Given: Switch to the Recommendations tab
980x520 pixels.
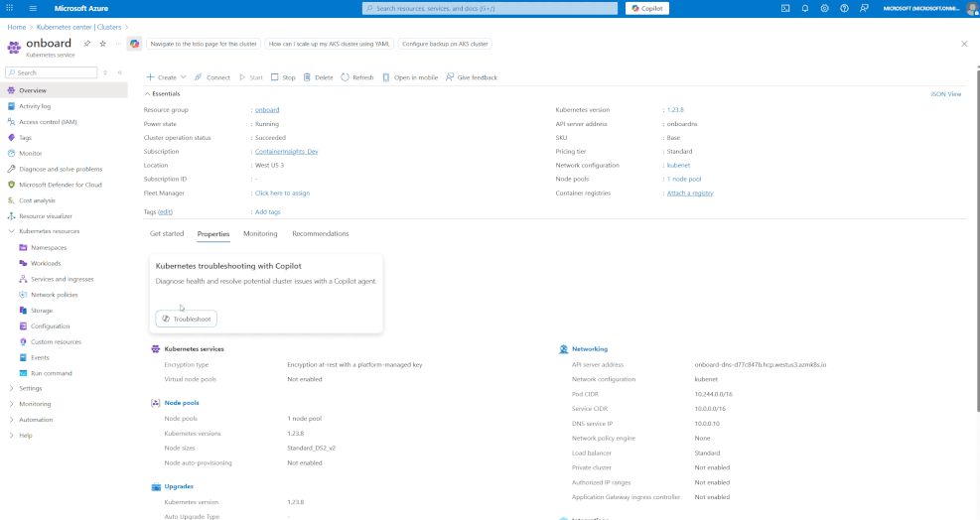Looking at the screenshot, I should [320, 234].
